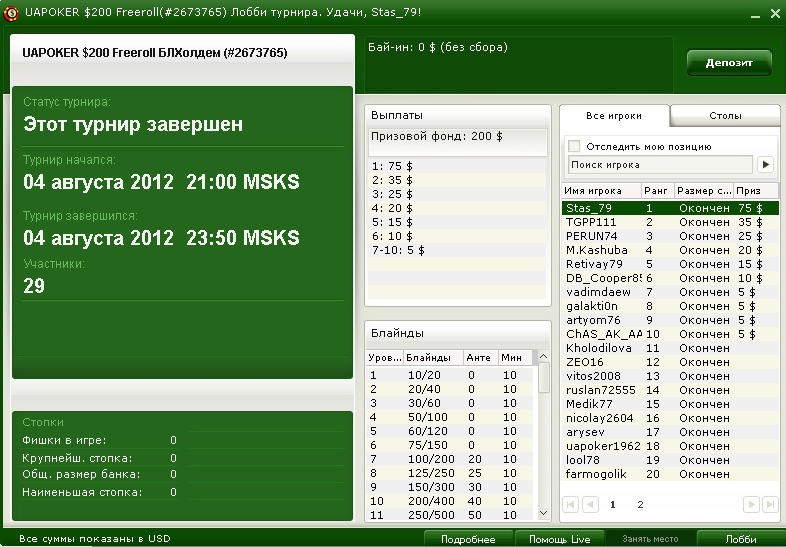Screen dimensions: 786x547
Task: Select player row 'vitos2008'
Action: click(670, 376)
